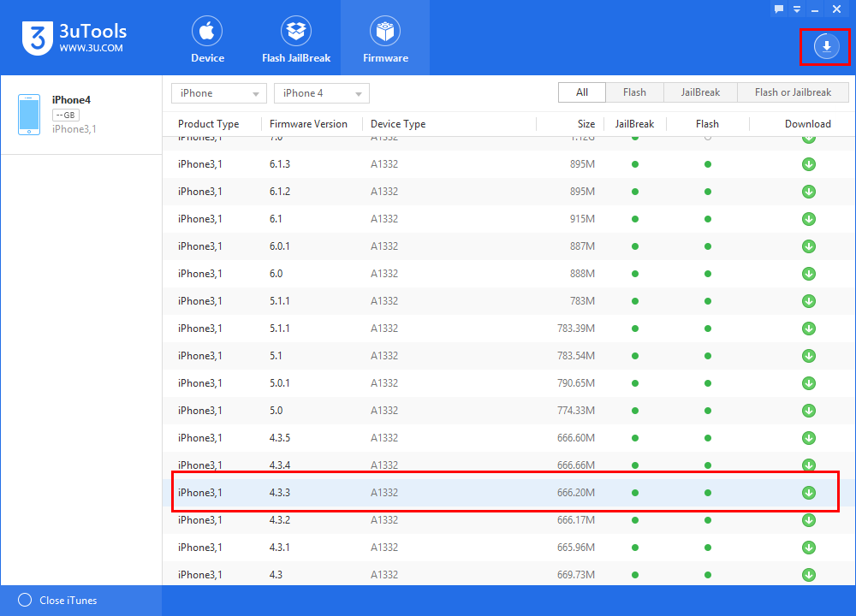Click Flash dot for firmware 5.1
The width and height of the screenshot is (856, 616).
point(708,356)
